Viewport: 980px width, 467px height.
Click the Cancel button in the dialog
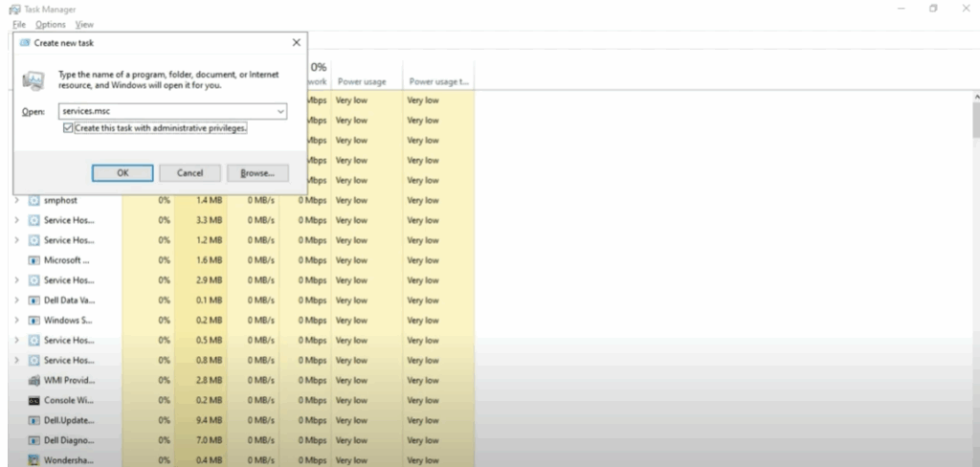tap(190, 173)
